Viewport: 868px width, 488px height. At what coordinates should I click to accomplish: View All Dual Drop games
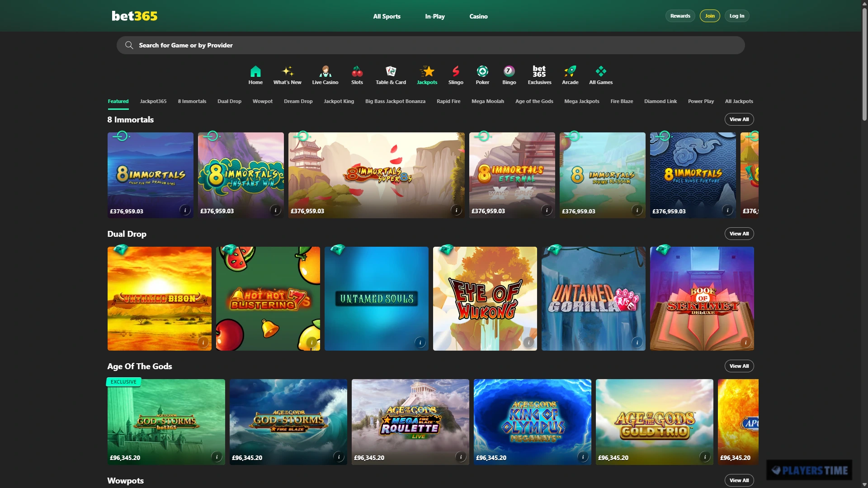tap(739, 234)
